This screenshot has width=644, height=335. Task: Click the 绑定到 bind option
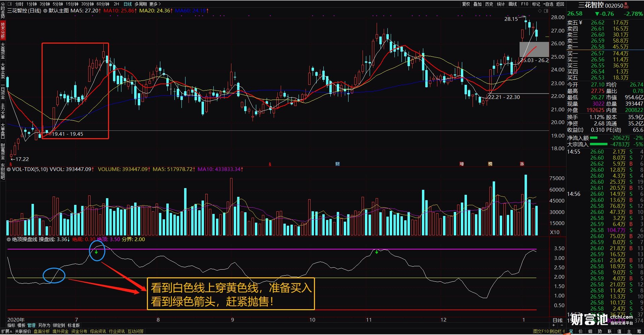click(x=59, y=325)
